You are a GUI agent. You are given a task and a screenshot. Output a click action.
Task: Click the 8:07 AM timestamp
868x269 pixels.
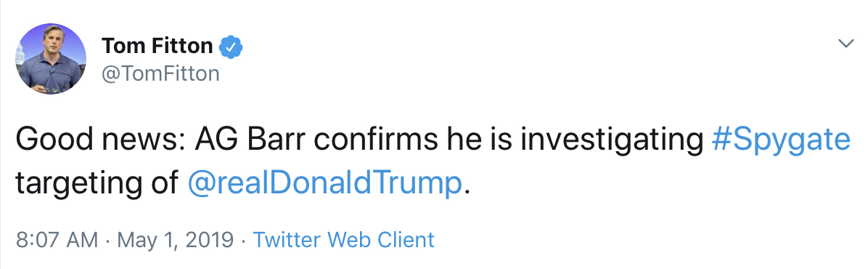pyautogui.click(x=57, y=240)
